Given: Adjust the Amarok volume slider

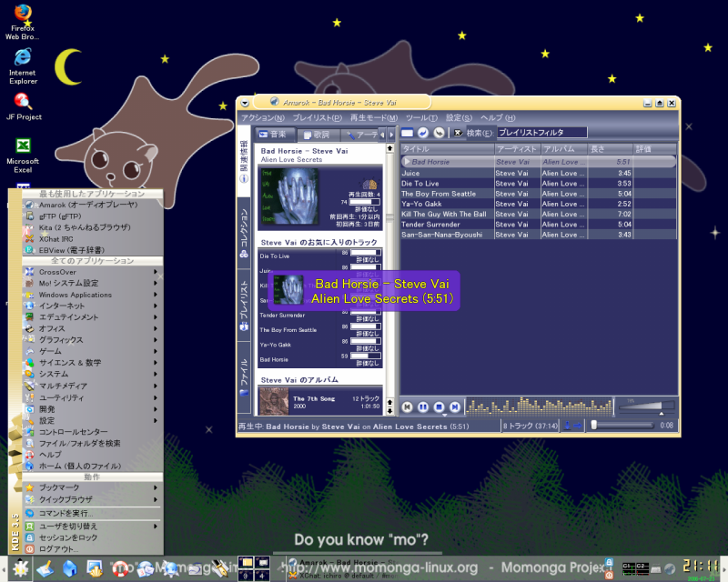Looking at the screenshot, I should click(x=646, y=406).
